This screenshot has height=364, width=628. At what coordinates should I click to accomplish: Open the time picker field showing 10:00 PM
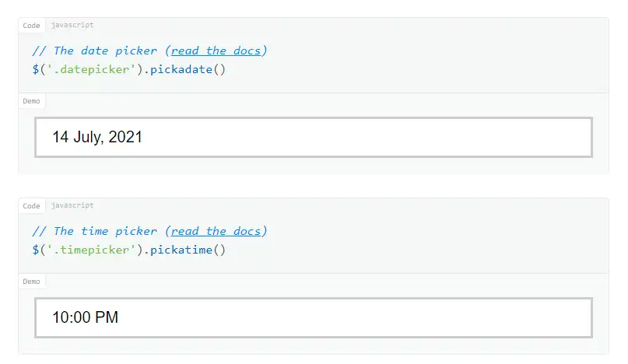point(314,317)
